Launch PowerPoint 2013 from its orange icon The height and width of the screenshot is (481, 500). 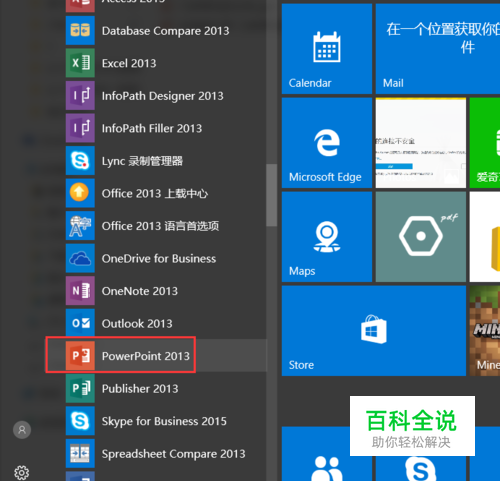pos(80,356)
